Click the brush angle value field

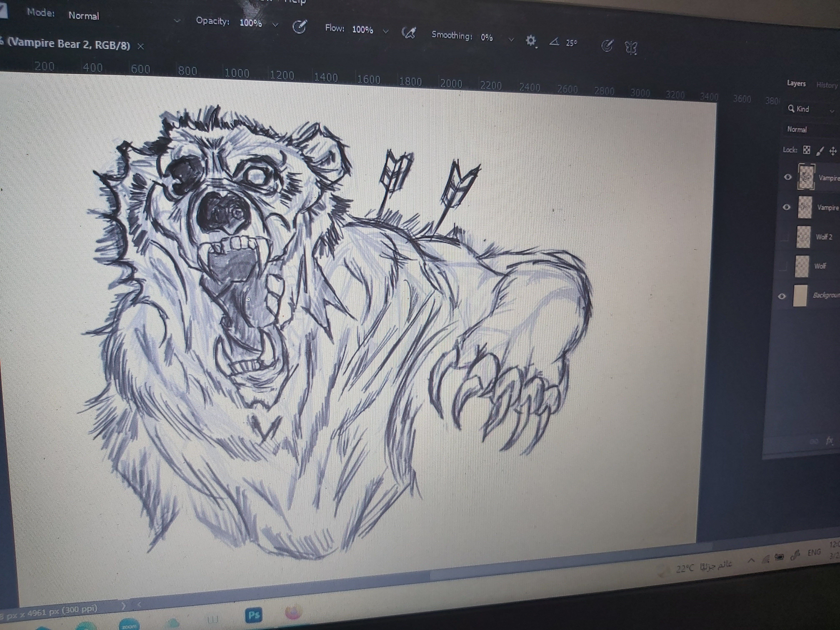coord(571,43)
